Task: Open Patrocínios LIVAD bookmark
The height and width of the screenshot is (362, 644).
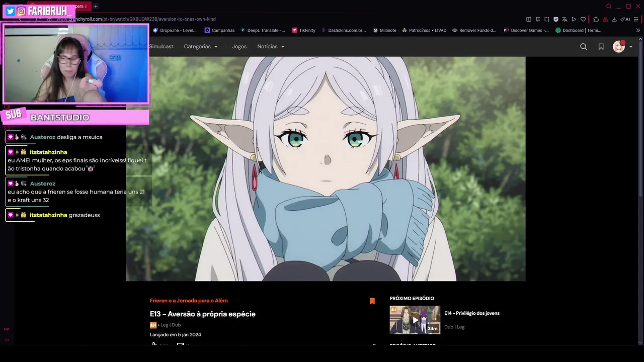Action: tap(424, 30)
